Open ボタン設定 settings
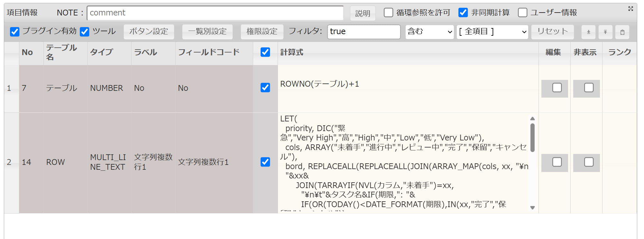Screen dimensions: 644x239 pos(149,32)
